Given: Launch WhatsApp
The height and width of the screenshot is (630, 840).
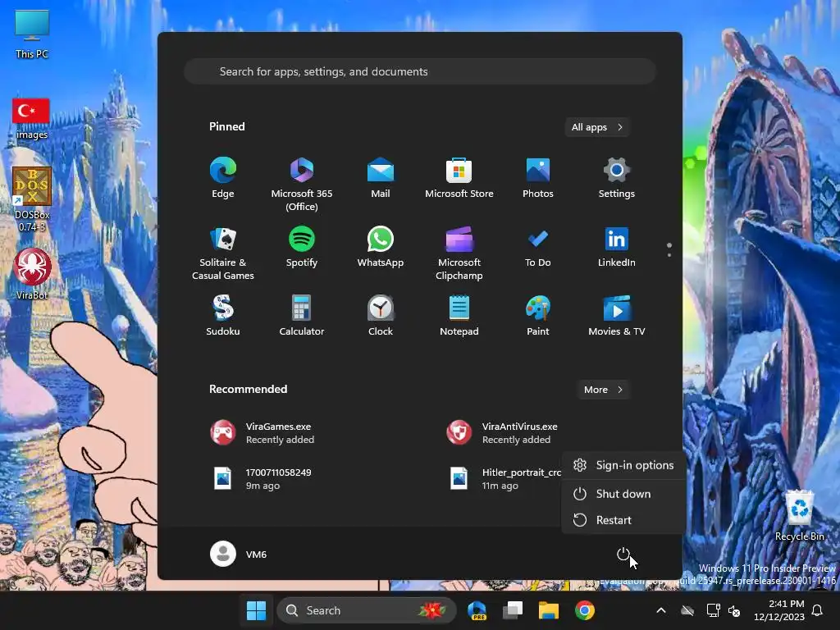Looking at the screenshot, I should pos(381,248).
